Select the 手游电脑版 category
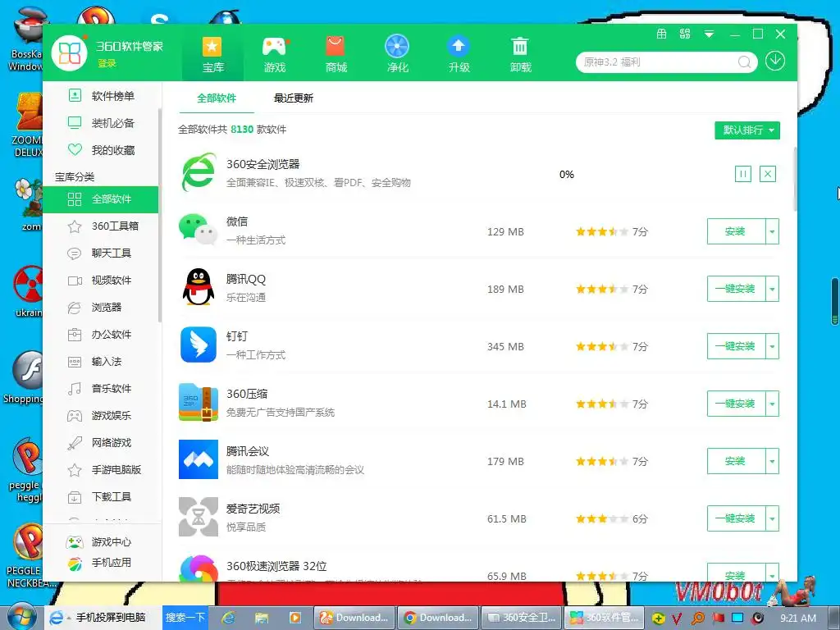The image size is (840, 630). pos(101,470)
